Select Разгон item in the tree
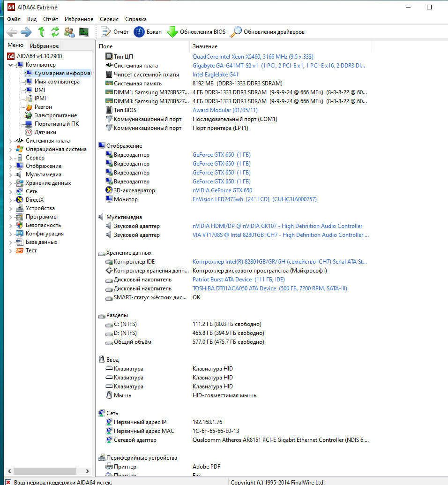The image size is (448, 485). click(43, 107)
